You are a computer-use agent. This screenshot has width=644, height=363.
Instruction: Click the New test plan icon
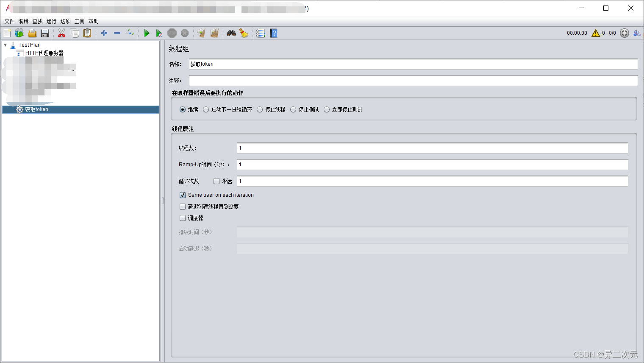pyautogui.click(x=7, y=33)
